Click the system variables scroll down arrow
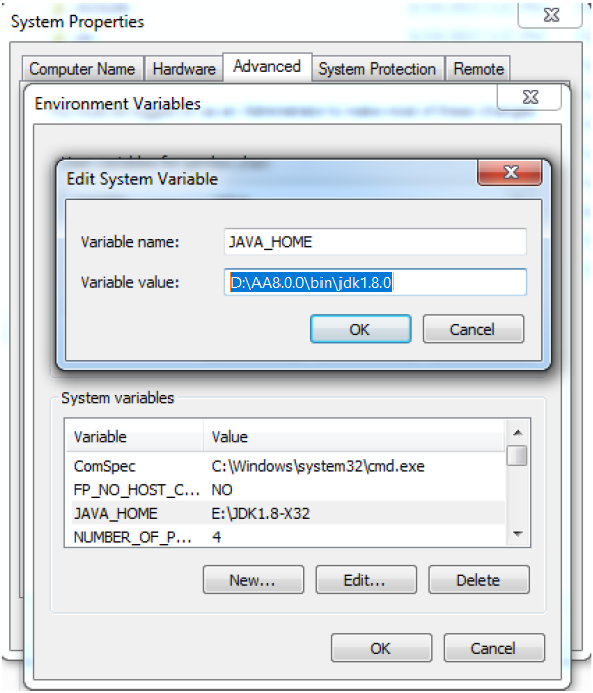The width and height of the screenshot is (593, 693). (518, 534)
